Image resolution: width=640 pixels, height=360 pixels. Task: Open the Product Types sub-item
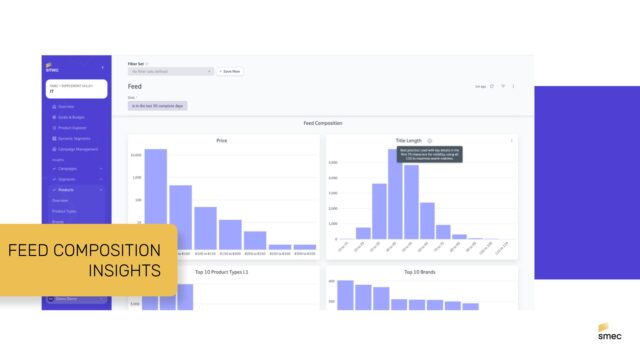64,211
